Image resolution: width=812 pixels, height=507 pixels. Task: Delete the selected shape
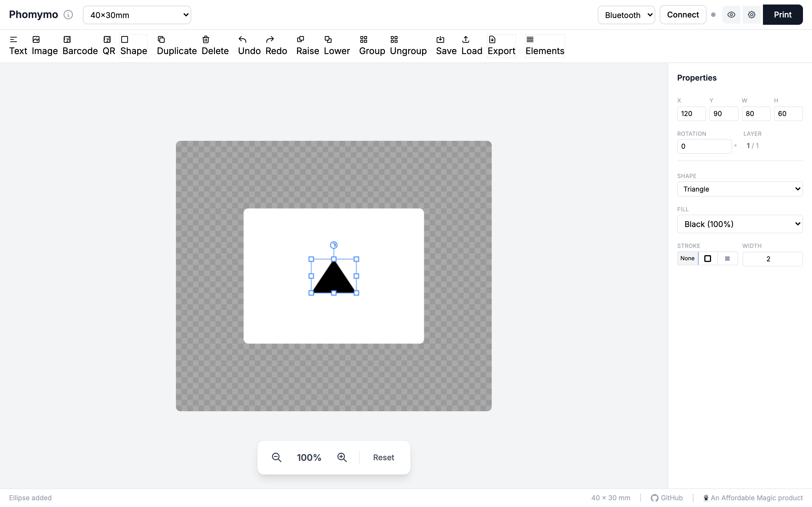pos(215,46)
